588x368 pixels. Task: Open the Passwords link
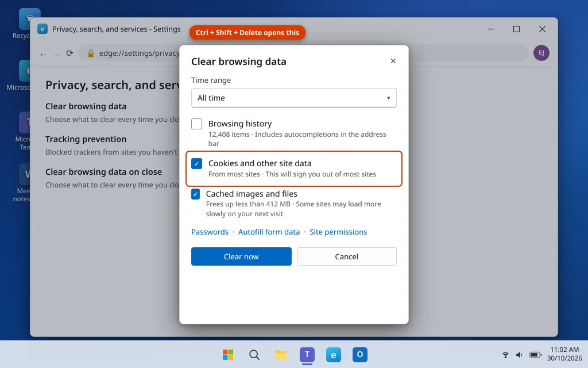(210, 232)
